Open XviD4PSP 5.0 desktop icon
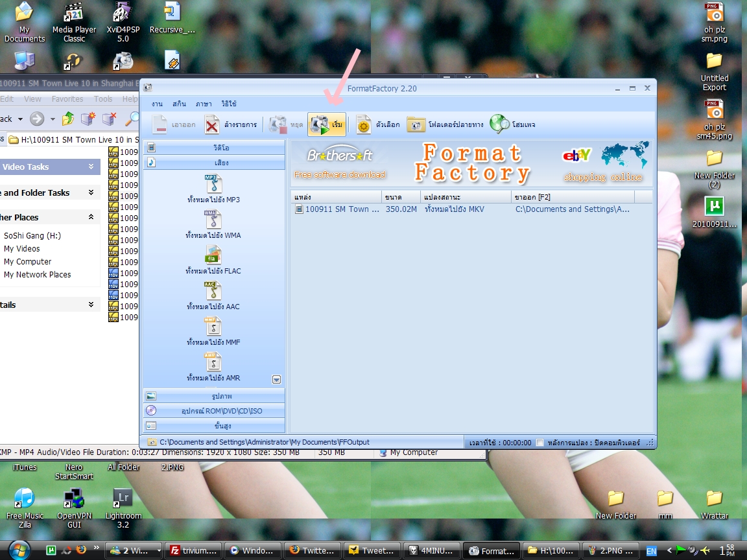Viewport: 747px width, 560px height. [123, 23]
